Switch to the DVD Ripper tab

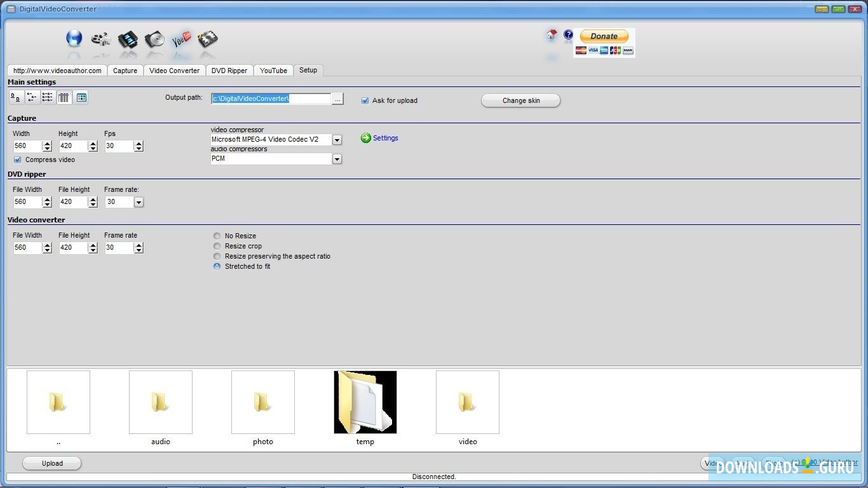(x=229, y=70)
